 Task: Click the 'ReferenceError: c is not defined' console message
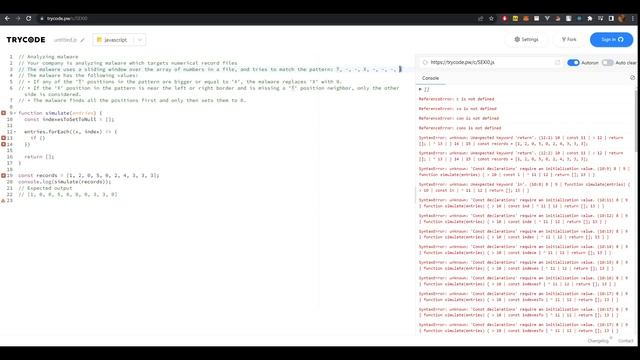pos(456,99)
